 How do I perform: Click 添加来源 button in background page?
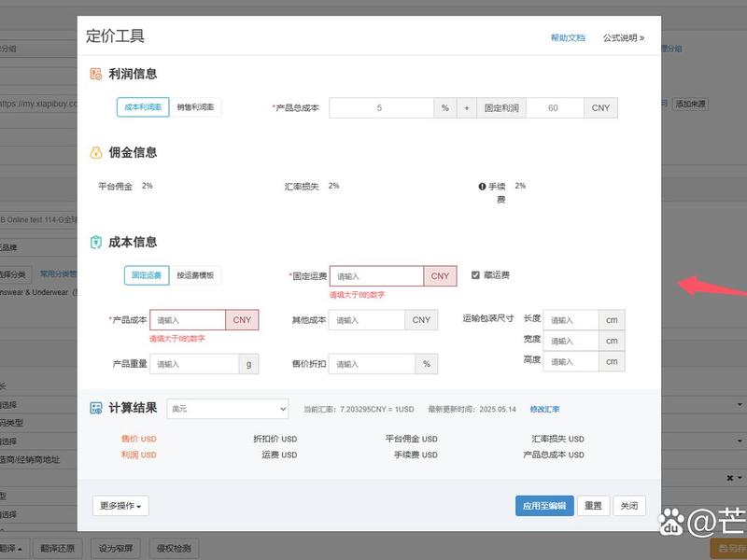(690, 104)
